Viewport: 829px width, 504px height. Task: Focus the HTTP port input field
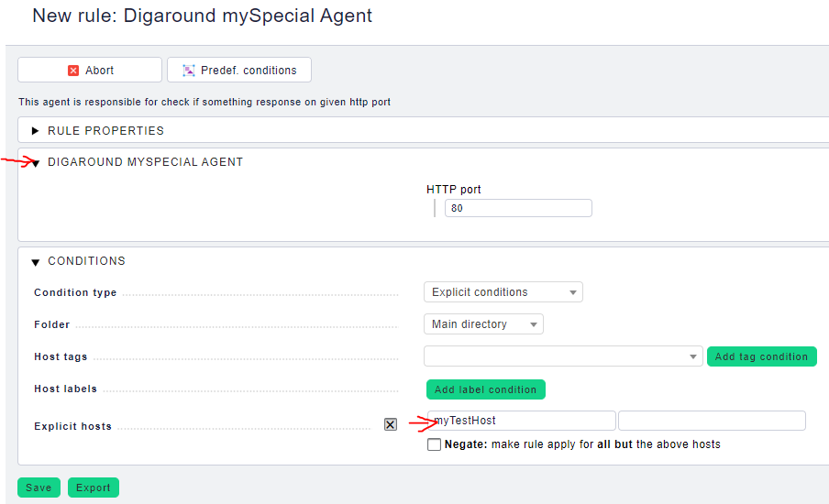coord(518,208)
